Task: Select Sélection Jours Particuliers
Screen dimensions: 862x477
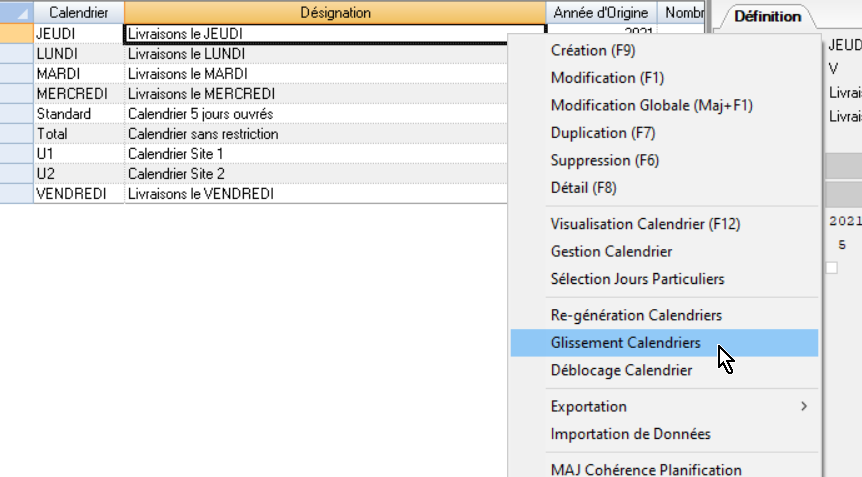Action: [x=637, y=279]
